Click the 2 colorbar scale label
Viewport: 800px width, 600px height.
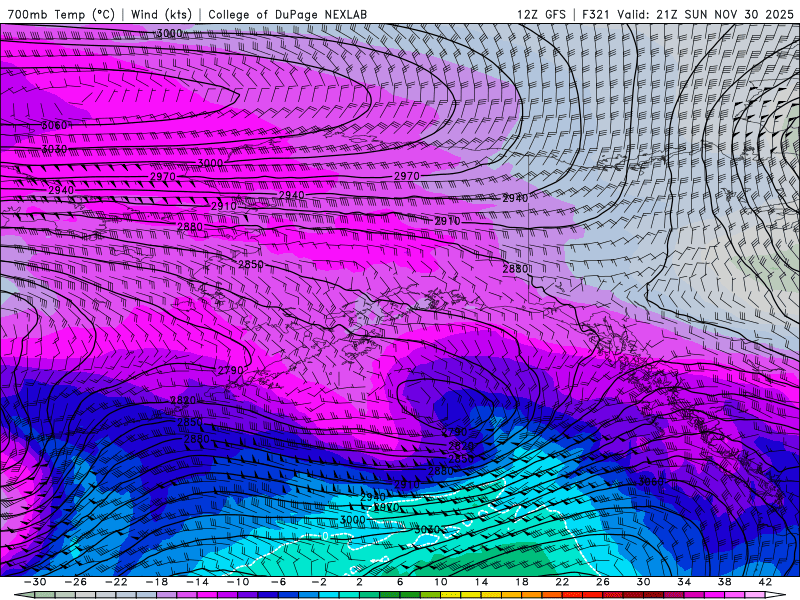click(x=359, y=582)
